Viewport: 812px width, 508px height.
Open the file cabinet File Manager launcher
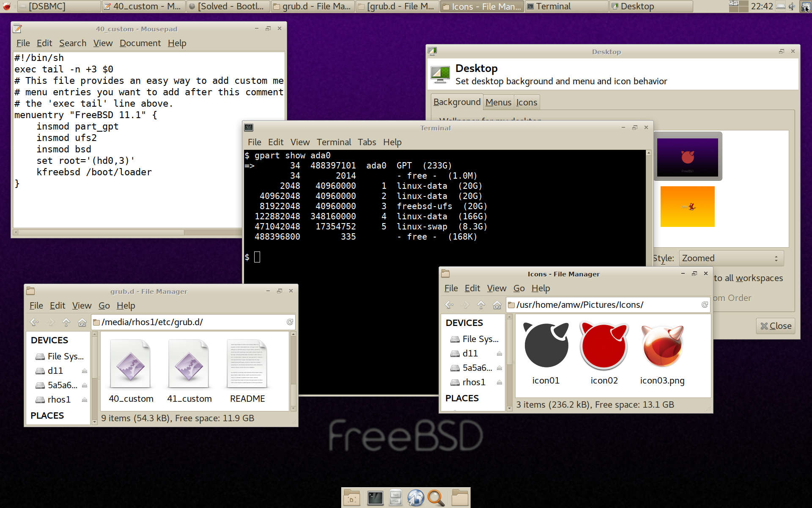point(395,498)
